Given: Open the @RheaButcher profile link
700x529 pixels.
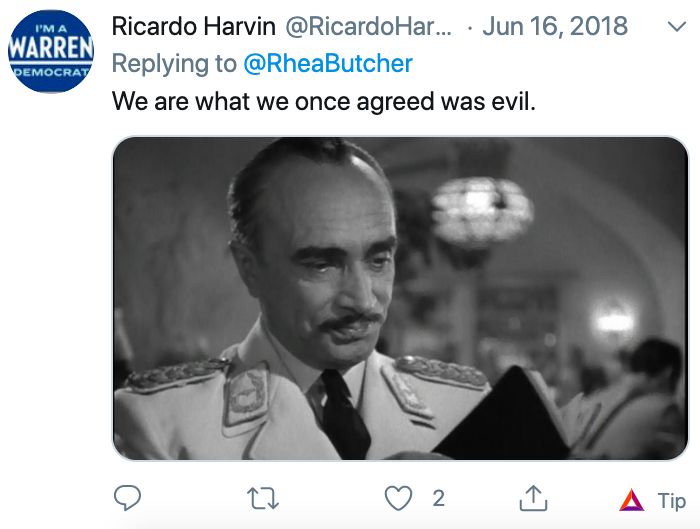Looking at the screenshot, I should [x=328, y=63].
